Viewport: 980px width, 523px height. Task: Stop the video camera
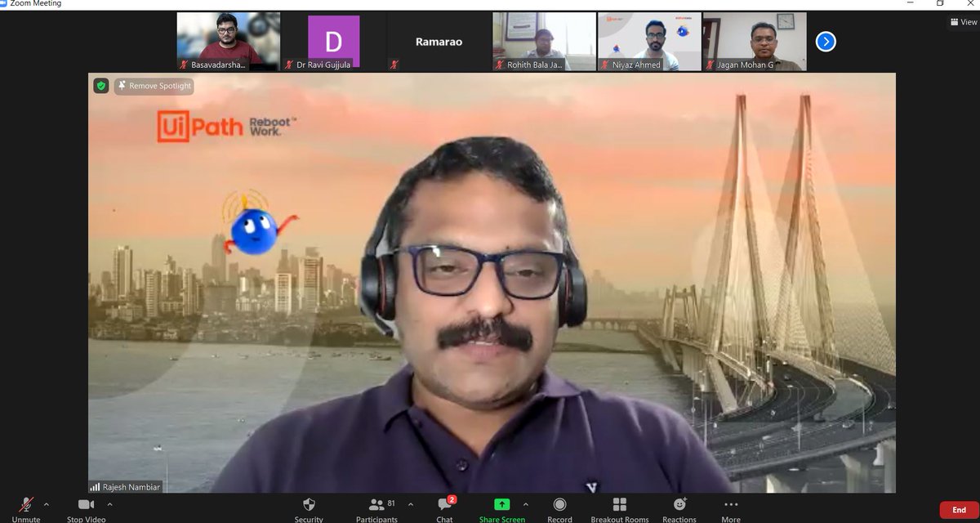[x=85, y=508]
